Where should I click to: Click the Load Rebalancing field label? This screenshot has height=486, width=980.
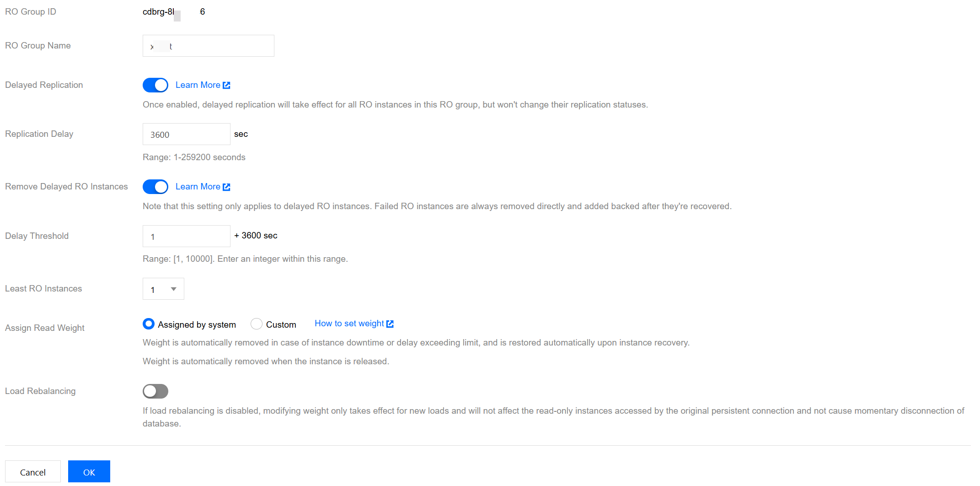pyautogui.click(x=40, y=391)
